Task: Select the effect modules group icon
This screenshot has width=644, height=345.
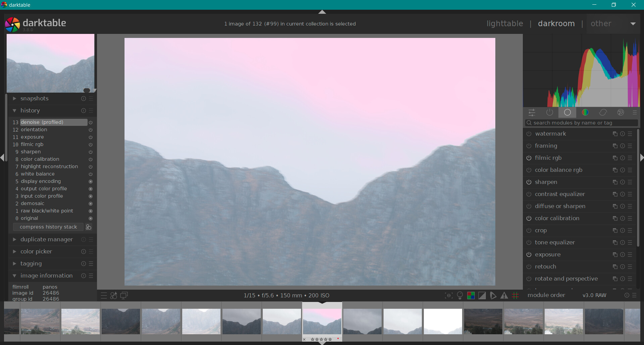Action: [x=621, y=112]
